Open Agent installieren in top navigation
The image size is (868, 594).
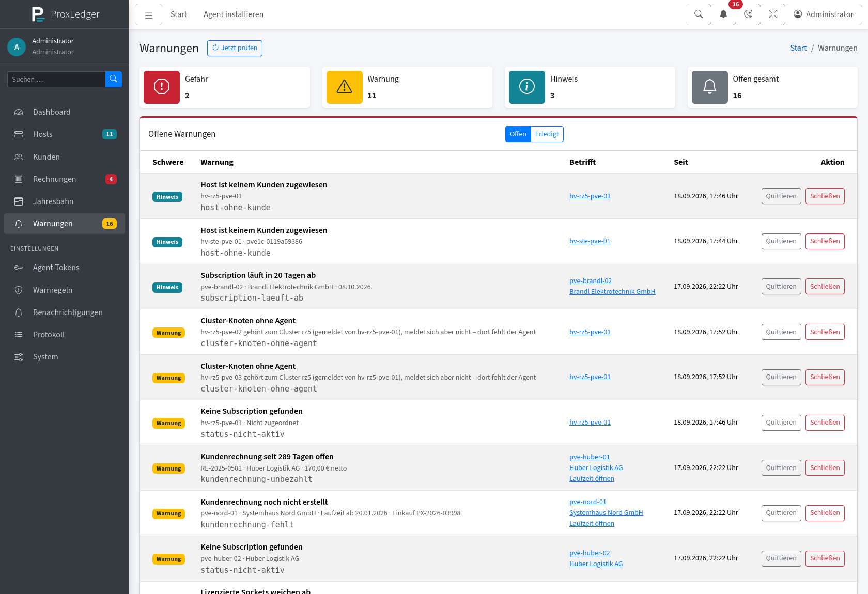click(234, 14)
